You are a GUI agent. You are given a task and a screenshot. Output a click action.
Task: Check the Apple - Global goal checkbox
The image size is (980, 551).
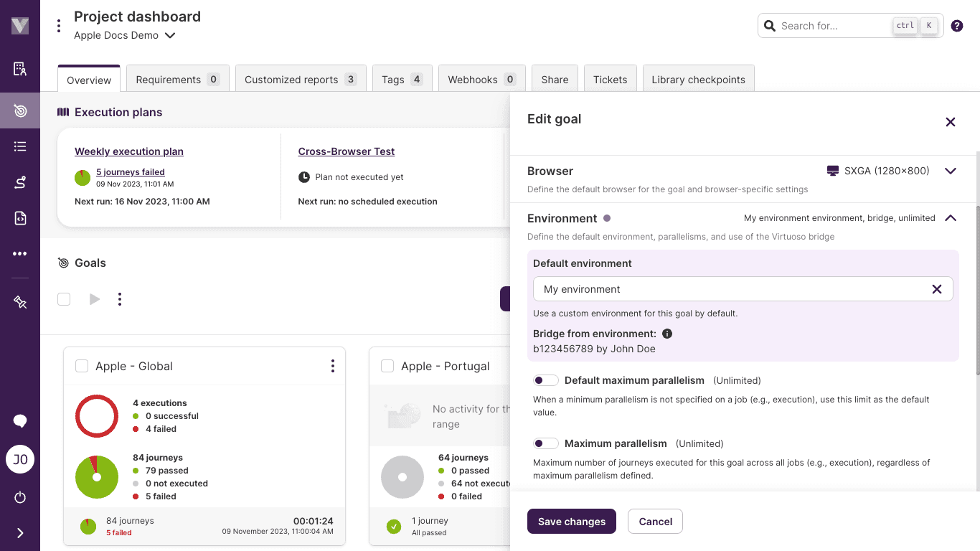81,366
